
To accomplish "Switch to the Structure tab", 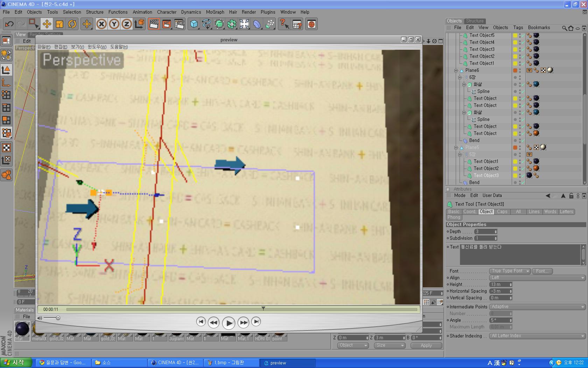I will 475,21.
